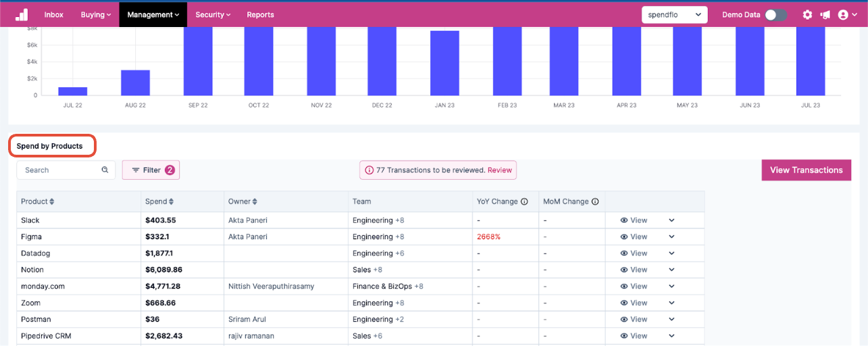
Task: View the Figma product details
Action: [x=634, y=237]
